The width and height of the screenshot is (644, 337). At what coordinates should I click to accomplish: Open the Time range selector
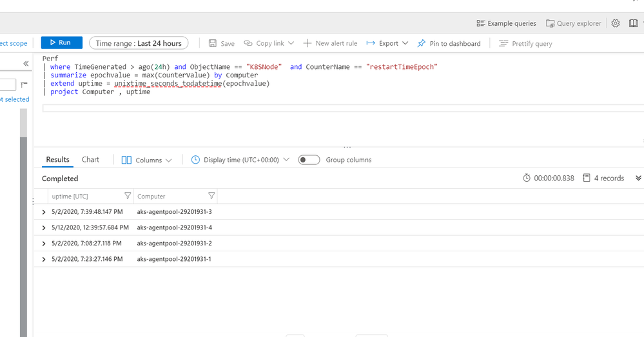pyautogui.click(x=139, y=43)
